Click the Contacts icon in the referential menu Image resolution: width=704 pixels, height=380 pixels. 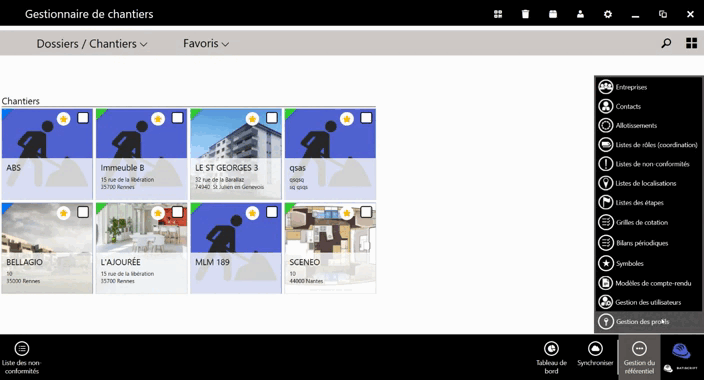coord(606,106)
